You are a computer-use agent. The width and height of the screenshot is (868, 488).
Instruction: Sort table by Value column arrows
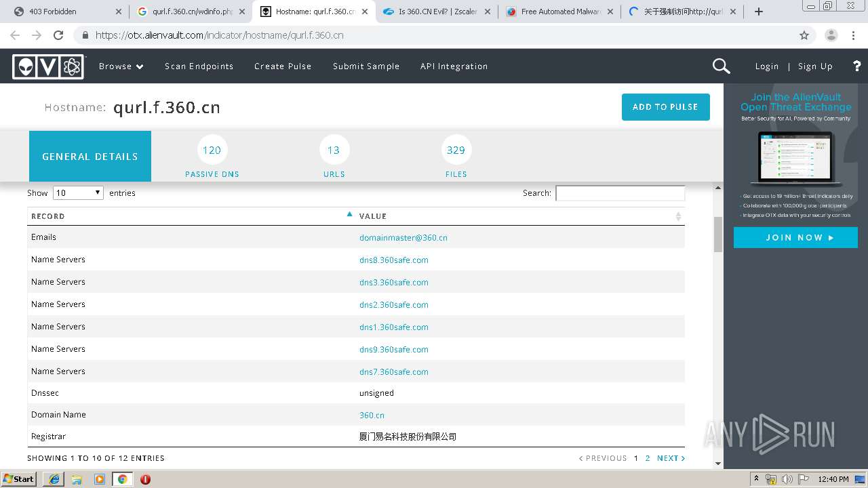point(678,216)
